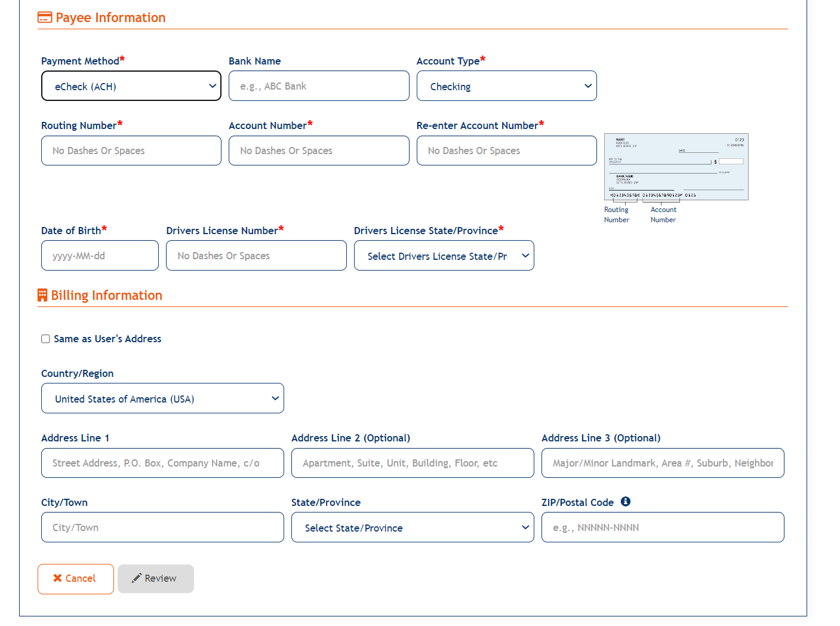840x626 pixels.
Task: Click the Billing Information building icon
Action: click(x=42, y=295)
